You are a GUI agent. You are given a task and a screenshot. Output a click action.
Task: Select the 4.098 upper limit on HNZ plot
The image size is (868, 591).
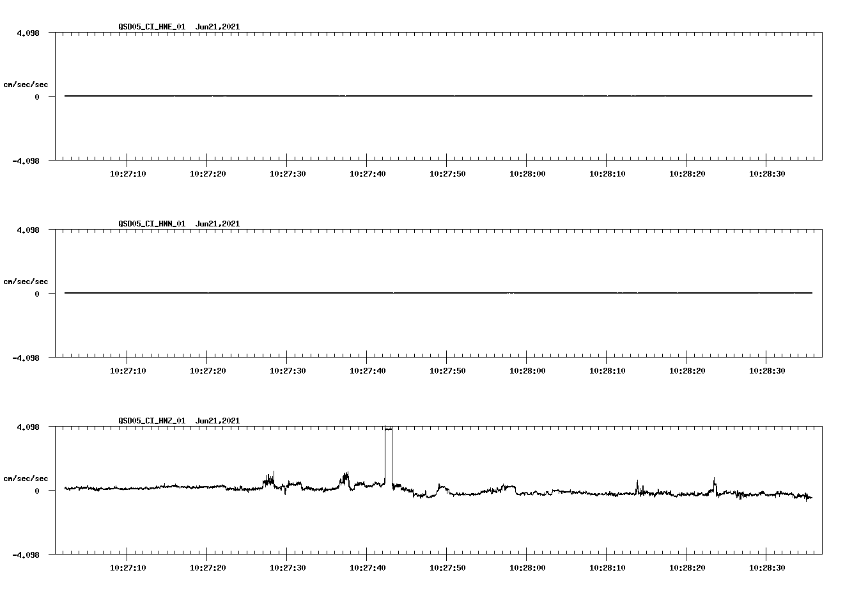(x=28, y=427)
